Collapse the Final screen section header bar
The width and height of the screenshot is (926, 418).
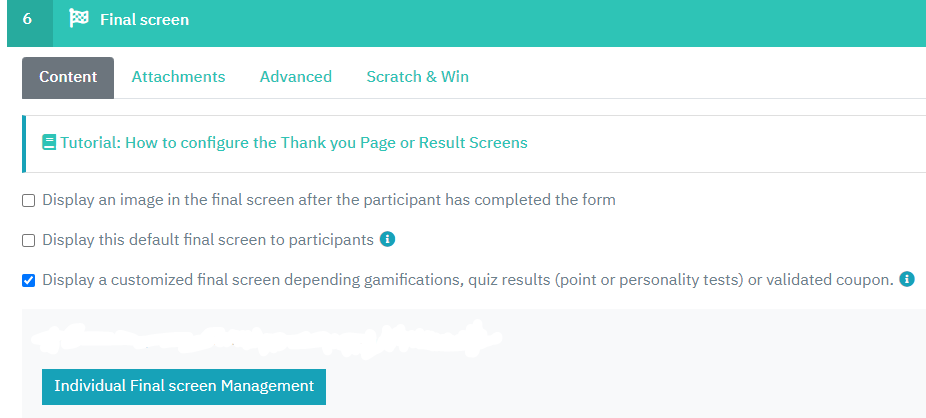click(x=467, y=23)
